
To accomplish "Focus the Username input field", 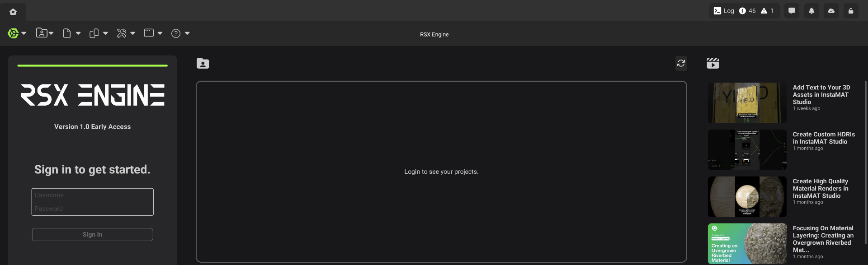I will 93,195.
